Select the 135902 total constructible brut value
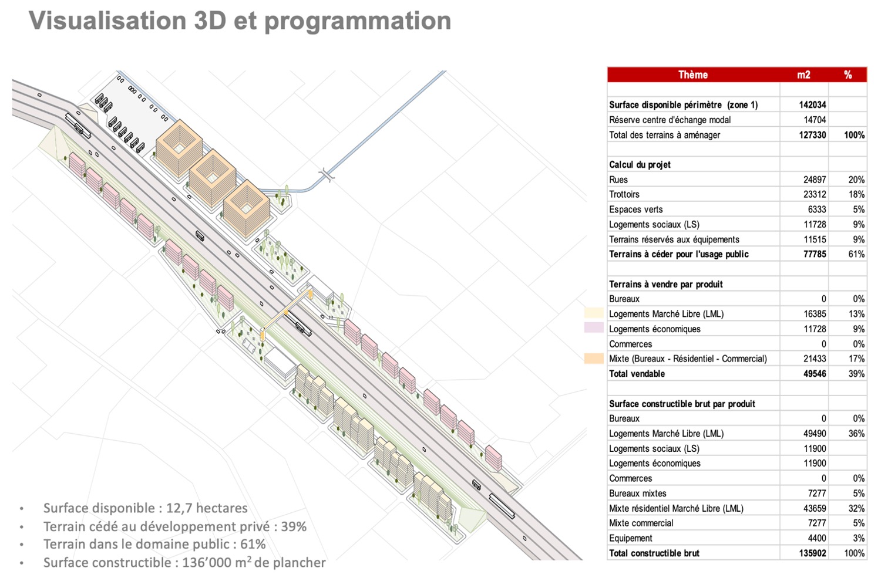The height and width of the screenshot is (588, 888). (812, 553)
